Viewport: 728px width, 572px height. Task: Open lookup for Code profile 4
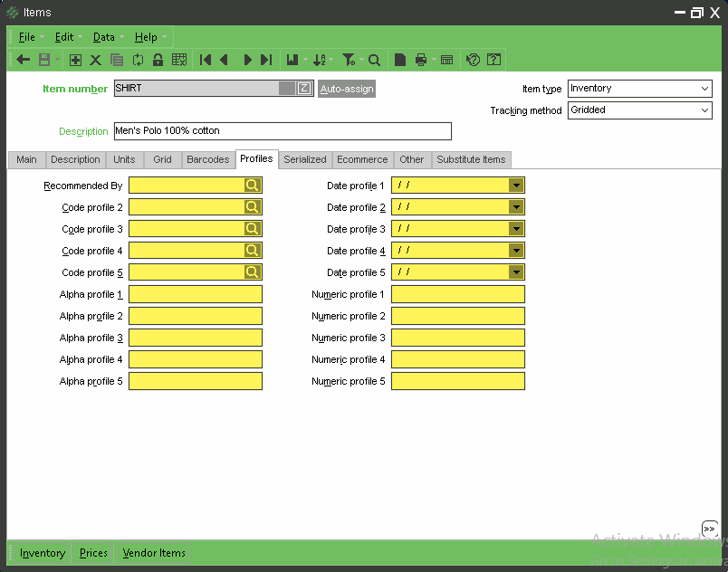click(252, 251)
